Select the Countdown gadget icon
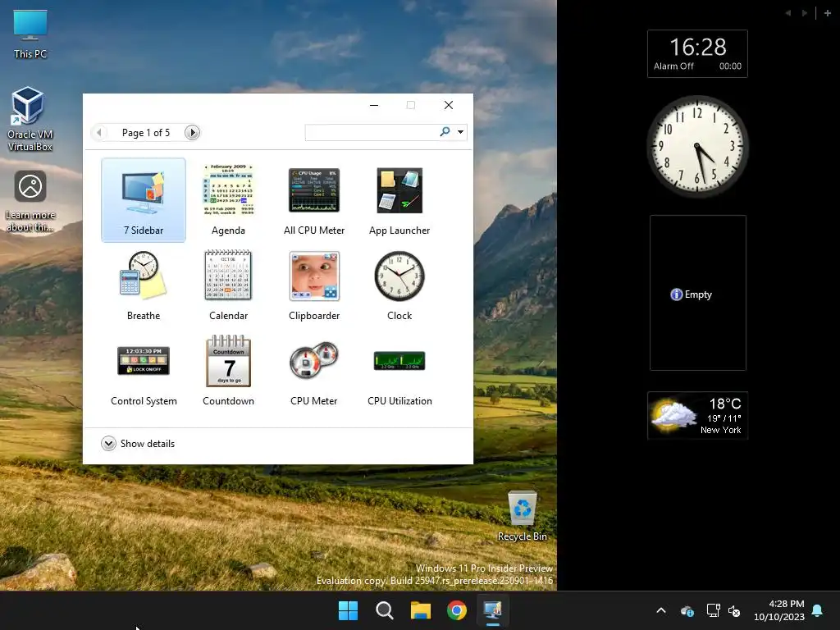Image resolution: width=840 pixels, height=630 pixels. tap(228, 361)
